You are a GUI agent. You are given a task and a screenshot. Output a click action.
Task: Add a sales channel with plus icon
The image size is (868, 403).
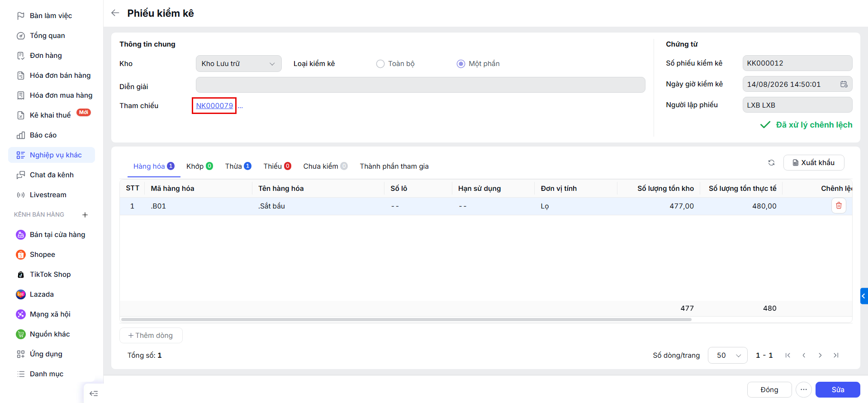click(85, 215)
